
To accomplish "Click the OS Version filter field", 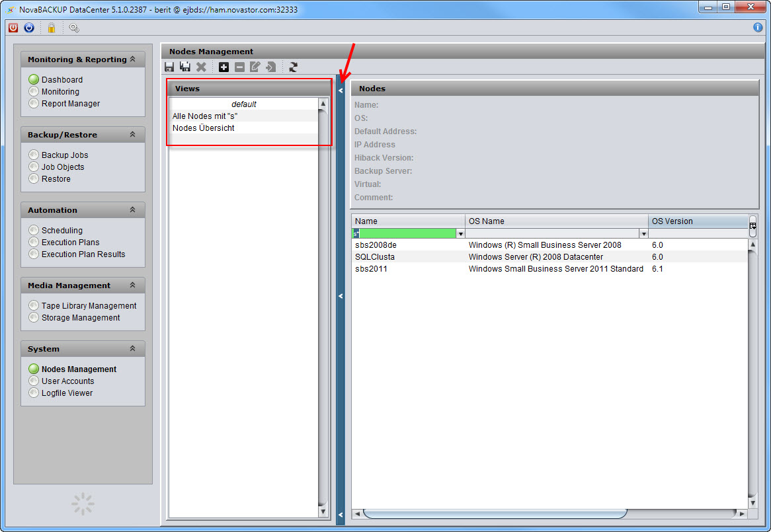I will click(x=698, y=234).
